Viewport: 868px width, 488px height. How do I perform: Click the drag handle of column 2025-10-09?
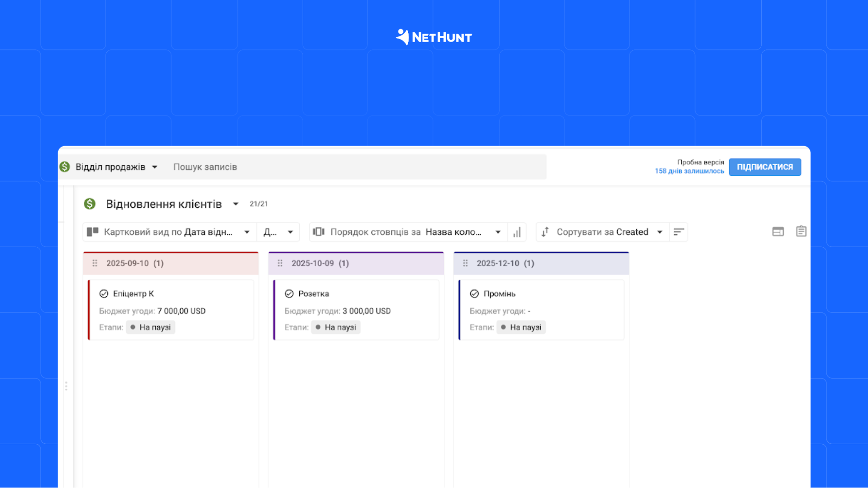pyautogui.click(x=280, y=263)
